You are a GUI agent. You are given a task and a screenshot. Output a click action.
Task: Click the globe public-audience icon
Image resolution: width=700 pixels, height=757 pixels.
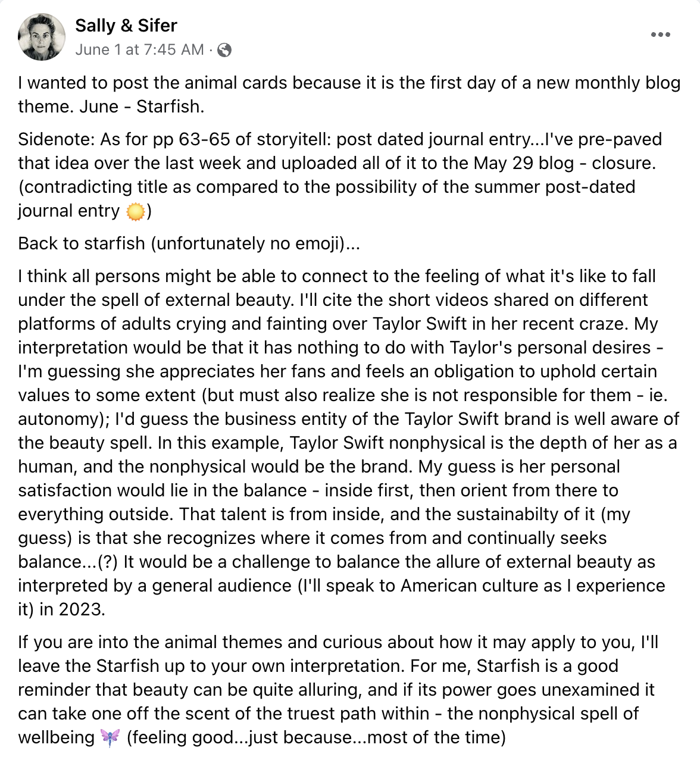224,51
